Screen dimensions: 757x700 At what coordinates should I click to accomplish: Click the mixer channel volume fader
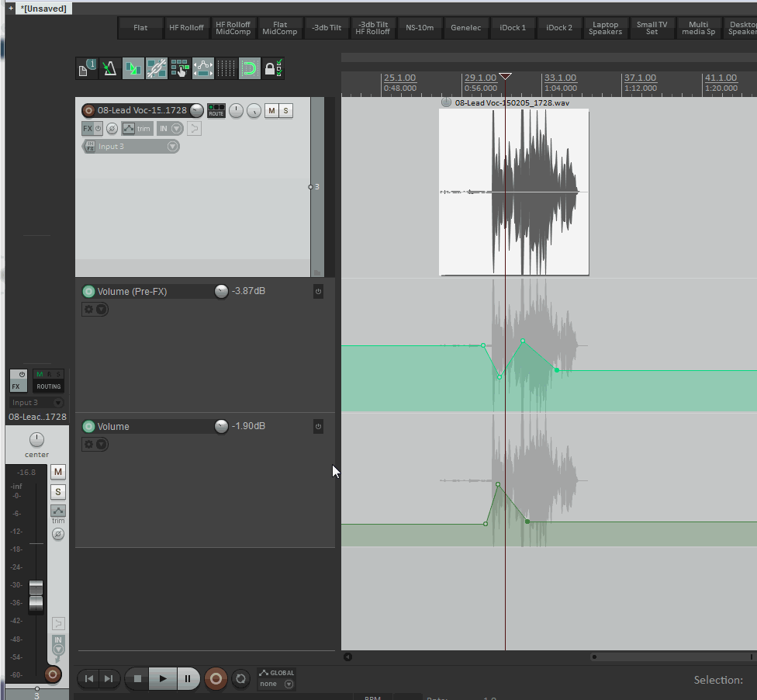click(36, 596)
